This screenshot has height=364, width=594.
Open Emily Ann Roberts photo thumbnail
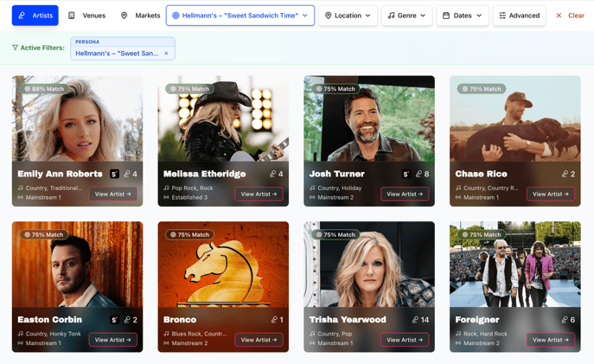tap(77, 118)
